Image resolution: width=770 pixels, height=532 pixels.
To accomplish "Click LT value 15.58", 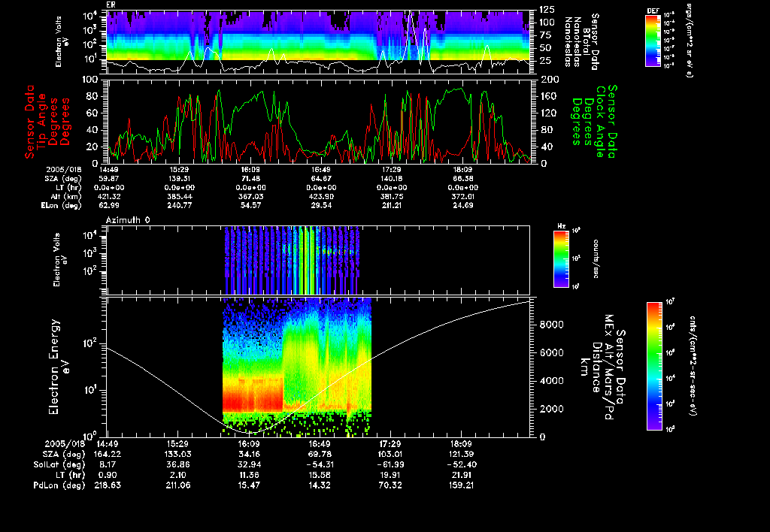I will tap(320, 475).
